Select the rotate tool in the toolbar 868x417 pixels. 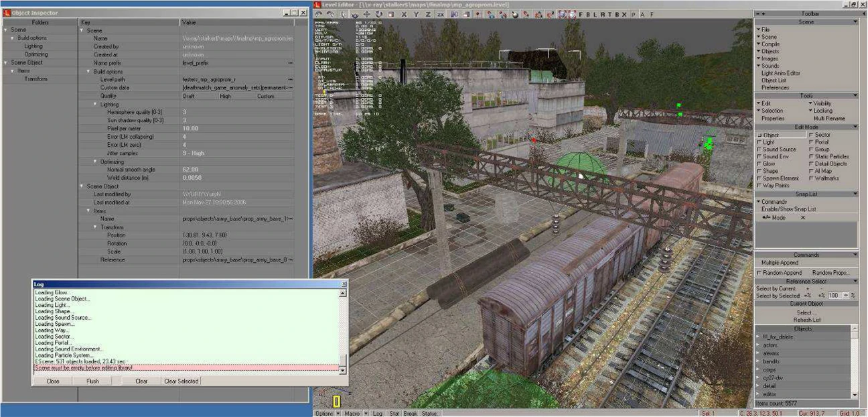click(x=379, y=14)
